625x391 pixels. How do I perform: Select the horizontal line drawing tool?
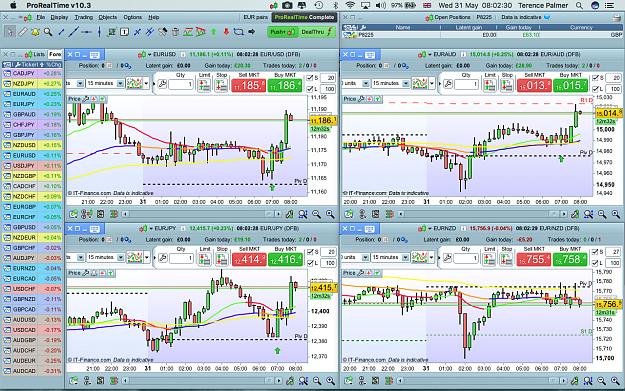pyautogui.click(x=86, y=32)
